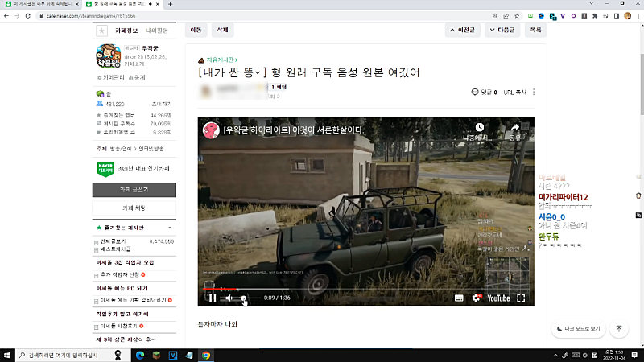The width and height of the screenshot is (644, 362).
Task: Enter fullscreen mode on the video
Action: (521, 298)
